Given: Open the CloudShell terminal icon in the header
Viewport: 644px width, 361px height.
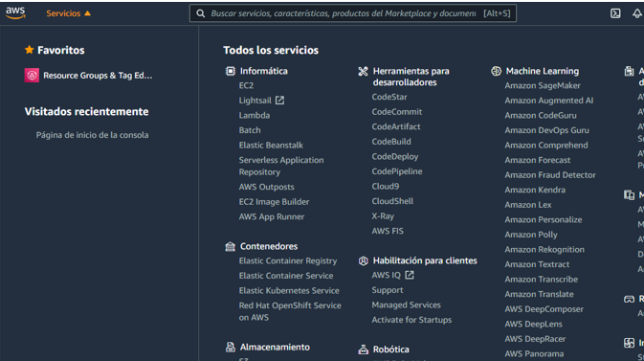Looking at the screenshot, I should 615,13.
